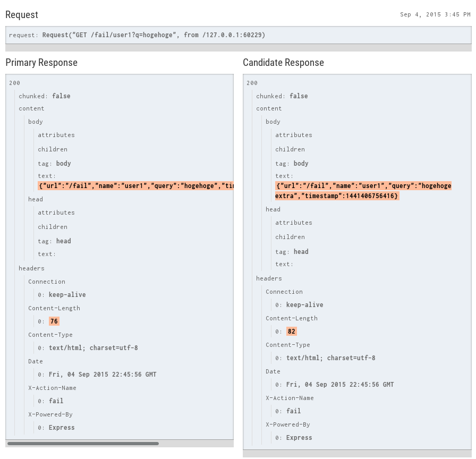
Task: Click the head node in Candidate Response
Action: pyautogui.click(x=273, y=209)
